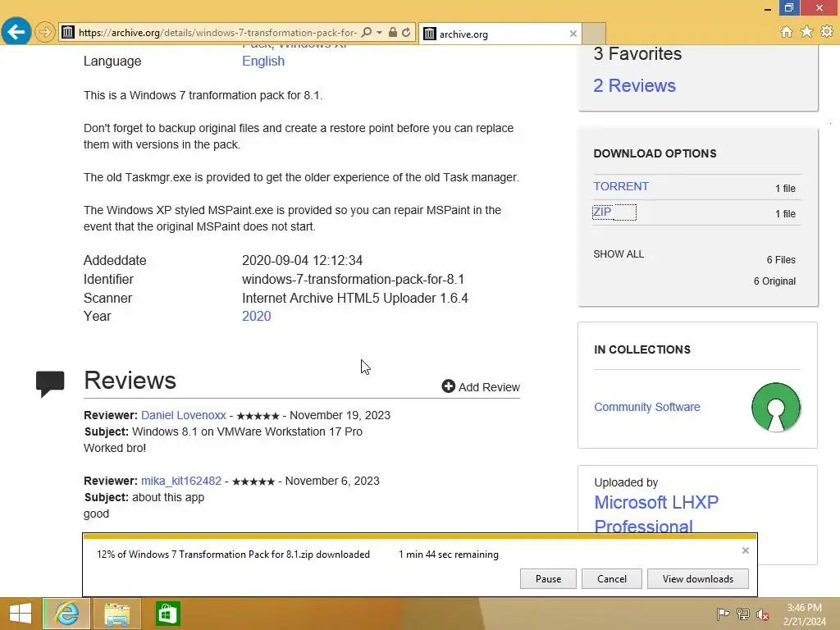The height and width of the screenshot is (630, 840).
Task: Click the View downloads button
Action: click(x=697, y=579)
